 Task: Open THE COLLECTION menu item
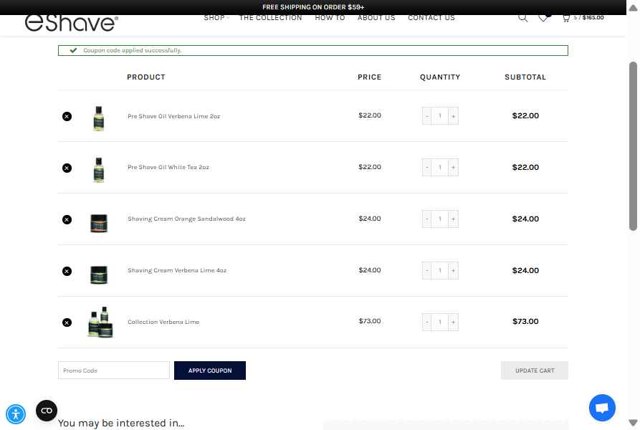coord(271,18)
